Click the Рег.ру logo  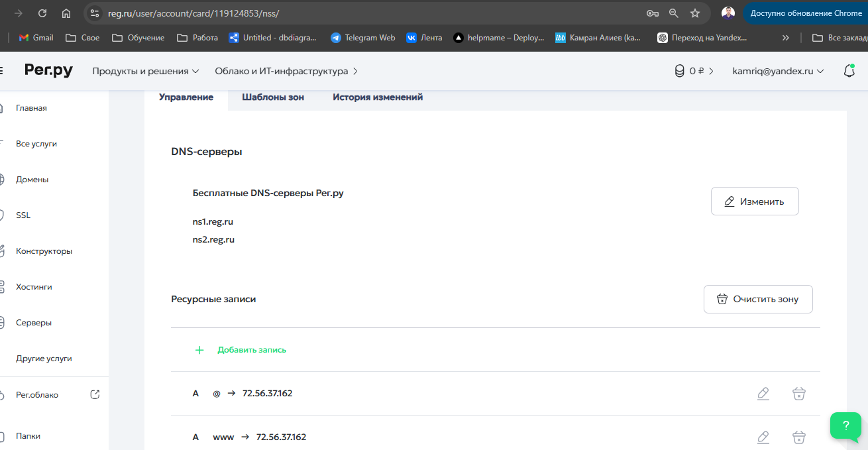[48, 70]
